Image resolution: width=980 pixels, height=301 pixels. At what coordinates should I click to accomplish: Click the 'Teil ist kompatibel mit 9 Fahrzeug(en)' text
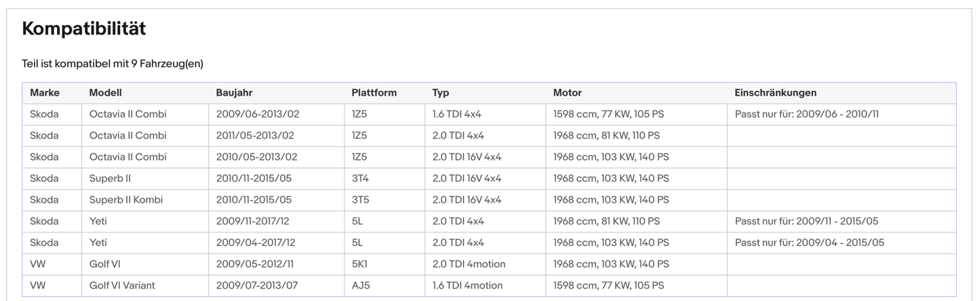point(113,64)
